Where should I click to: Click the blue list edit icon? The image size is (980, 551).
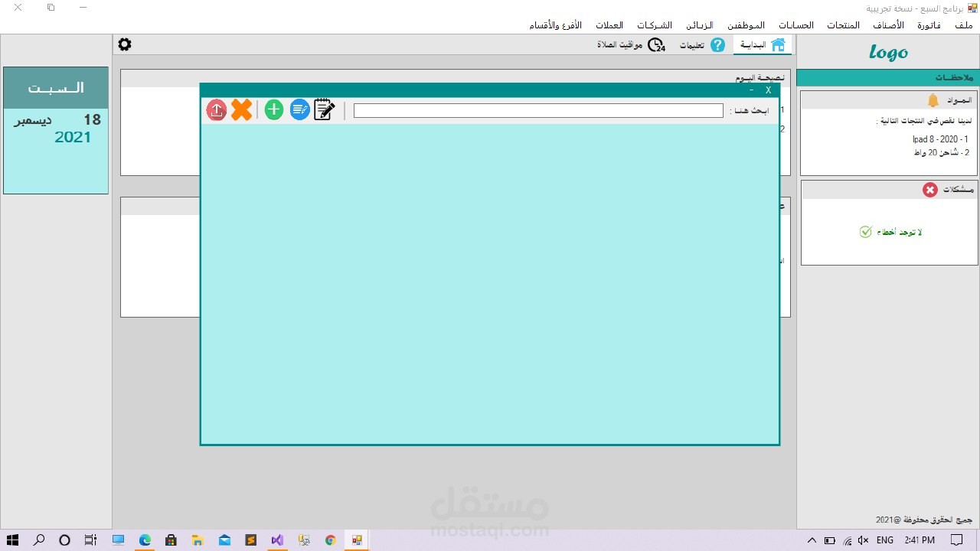pyautogui.click(x=299, y=110)
